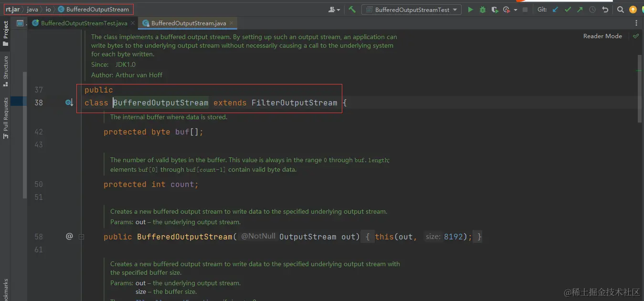
Task: Push commits with the green Git arrow
Action: coord(580,10)
